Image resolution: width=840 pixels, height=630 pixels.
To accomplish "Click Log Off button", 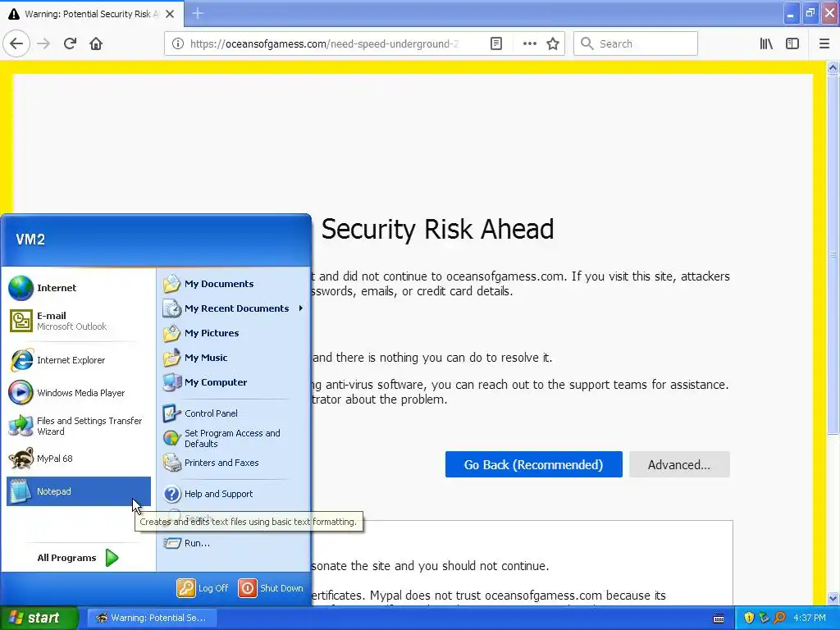I will tap(203, 587).
